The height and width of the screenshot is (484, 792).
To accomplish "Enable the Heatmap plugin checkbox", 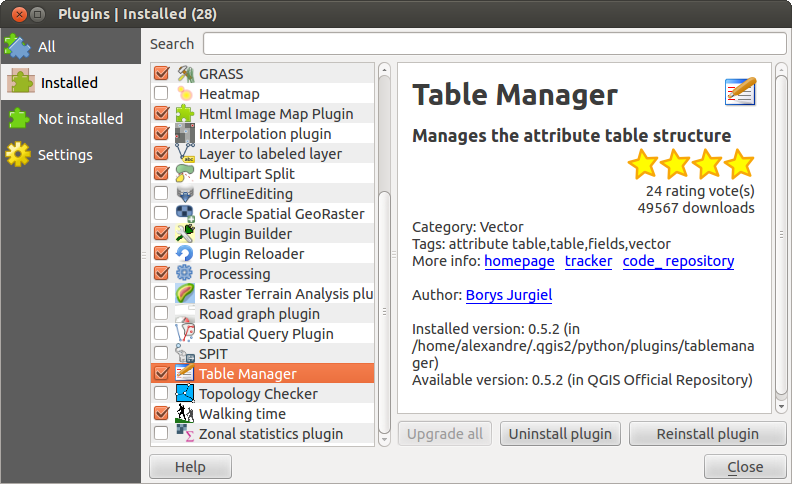I will (x=161, y=94).
